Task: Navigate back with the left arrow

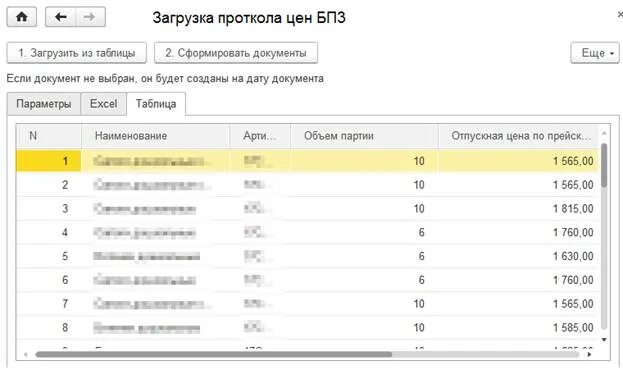Action: [x=61, y=17]
